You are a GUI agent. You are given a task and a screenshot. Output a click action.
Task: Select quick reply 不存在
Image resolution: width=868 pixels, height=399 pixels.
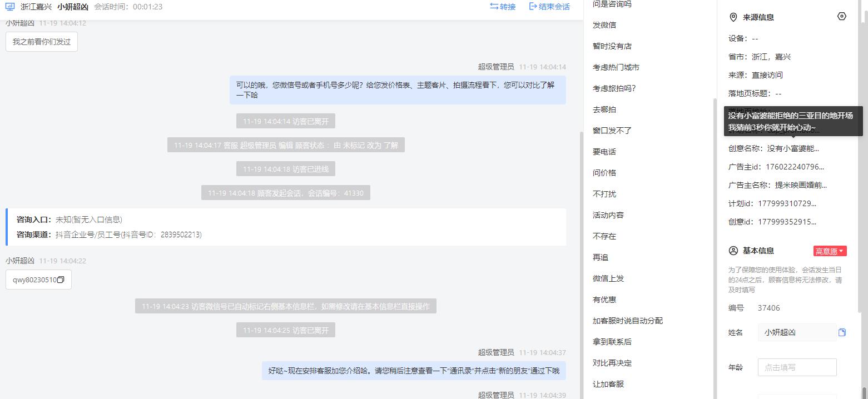point(604,236)
